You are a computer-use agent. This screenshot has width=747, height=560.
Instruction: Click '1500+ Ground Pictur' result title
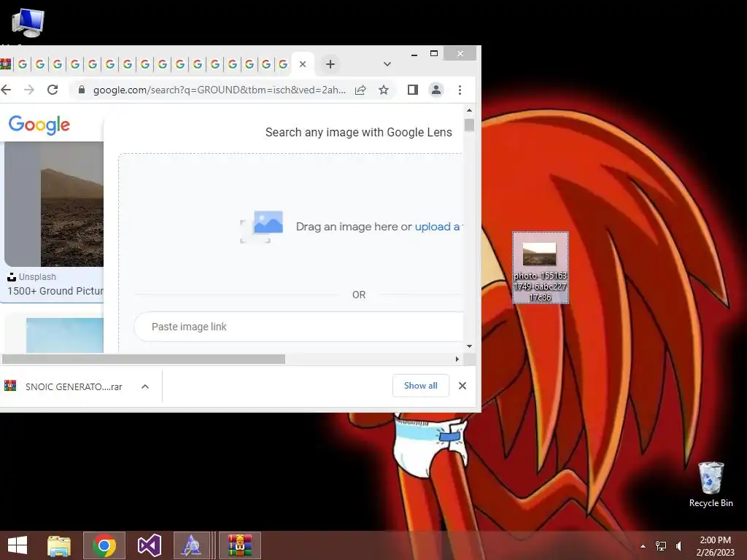pos(55,291)
